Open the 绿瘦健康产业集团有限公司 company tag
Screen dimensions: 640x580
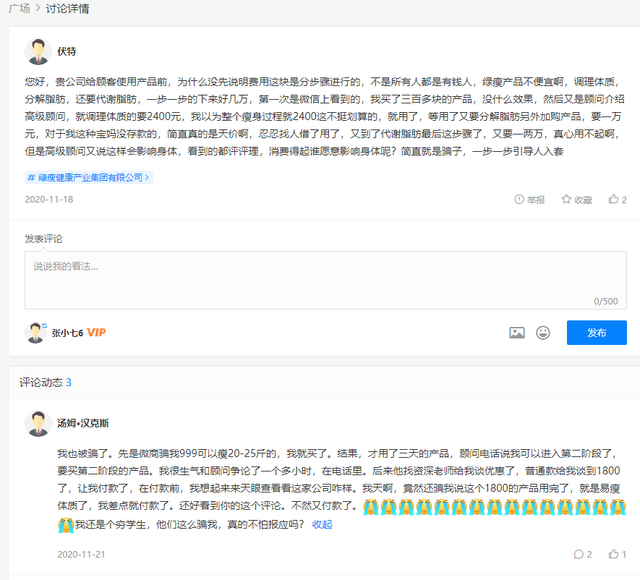pyautogui.click(x=88, y=177)
